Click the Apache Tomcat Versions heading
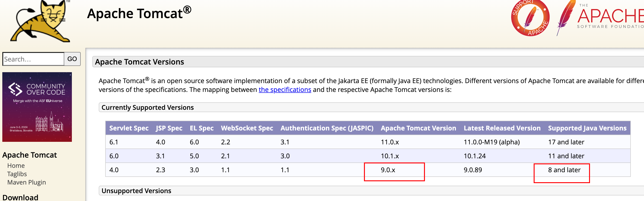The image size is (644, 201). pos(140,62)
